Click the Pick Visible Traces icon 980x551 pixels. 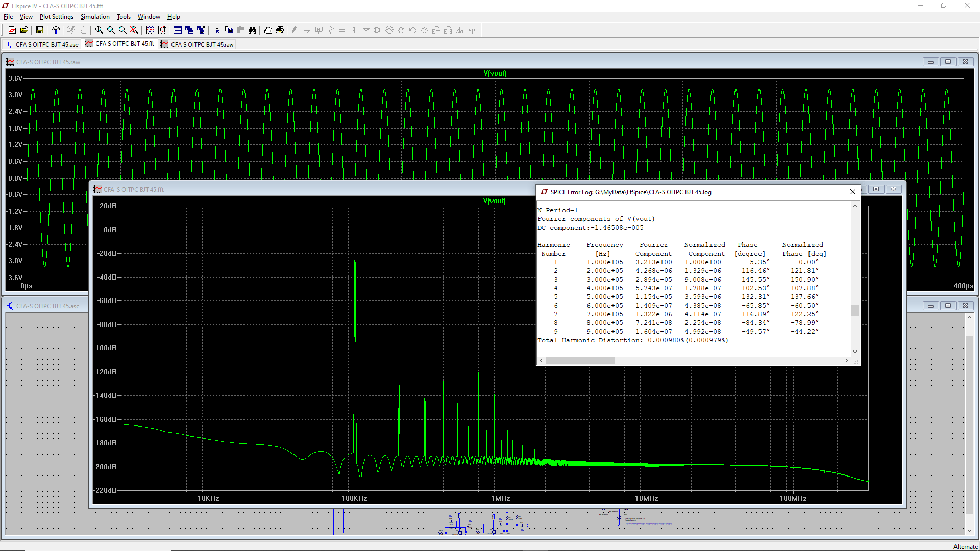point(162,30)
